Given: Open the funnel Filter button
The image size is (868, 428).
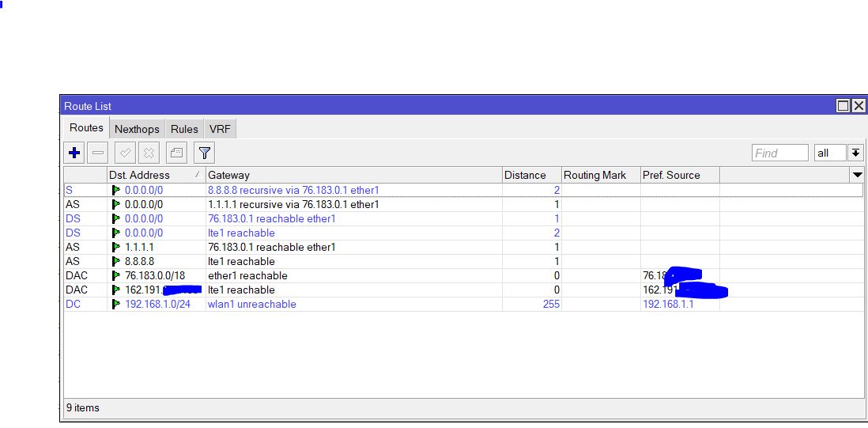Looking at the screenshot, I should tap(204, 153).
